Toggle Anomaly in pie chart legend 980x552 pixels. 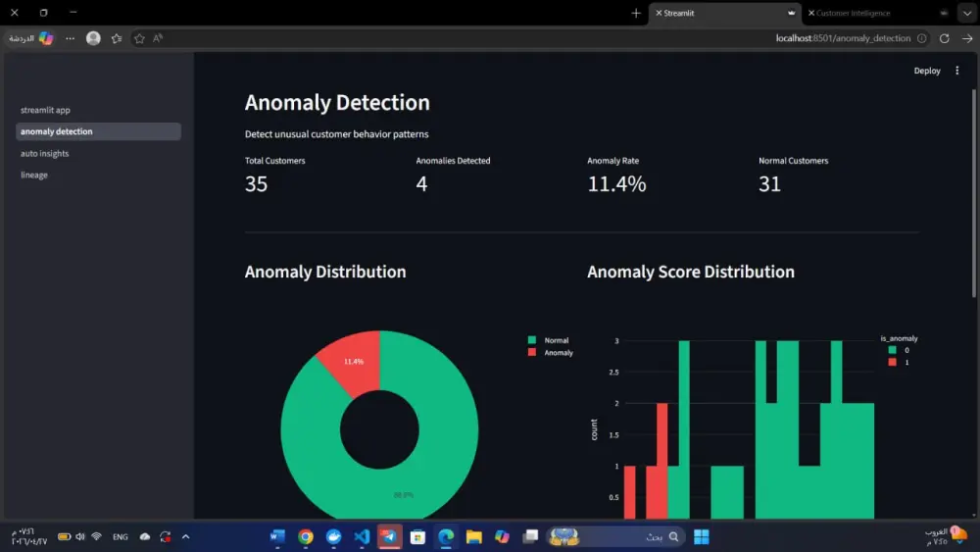(x=551, y=353)
